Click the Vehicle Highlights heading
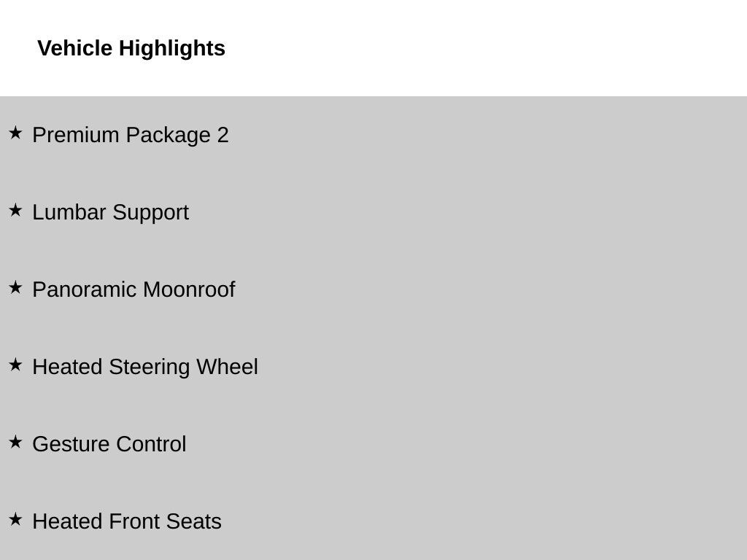 [131, 49]
